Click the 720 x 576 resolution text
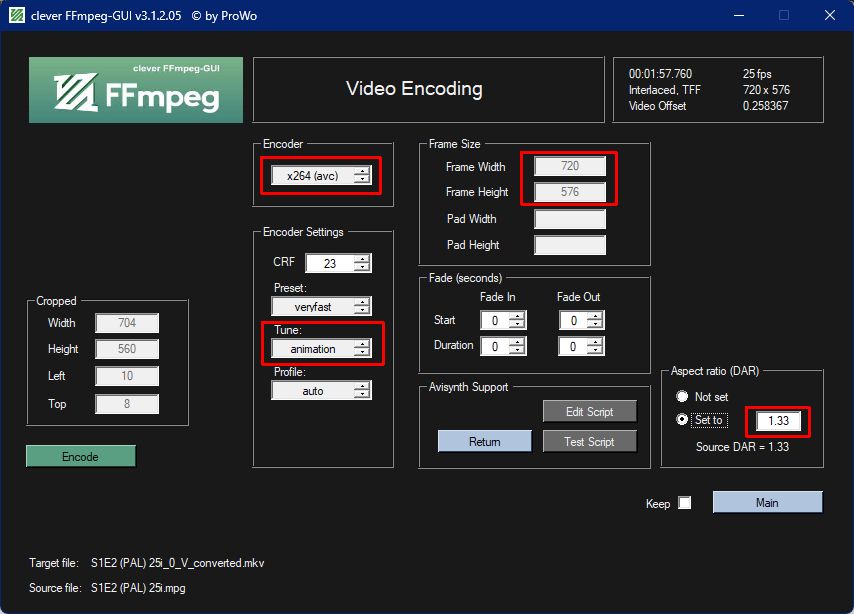Screen dimensions: 854x614 click(x=766, y=90)
